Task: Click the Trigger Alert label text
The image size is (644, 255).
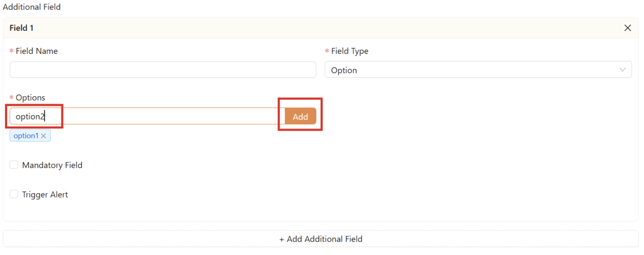Action: pos(45,194)
